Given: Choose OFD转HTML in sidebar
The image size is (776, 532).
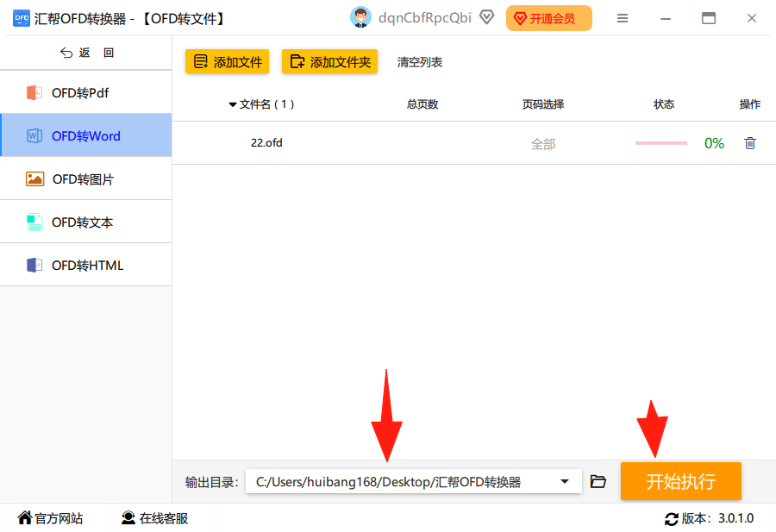Looking at the screenshot, I should tap(86, 265).
